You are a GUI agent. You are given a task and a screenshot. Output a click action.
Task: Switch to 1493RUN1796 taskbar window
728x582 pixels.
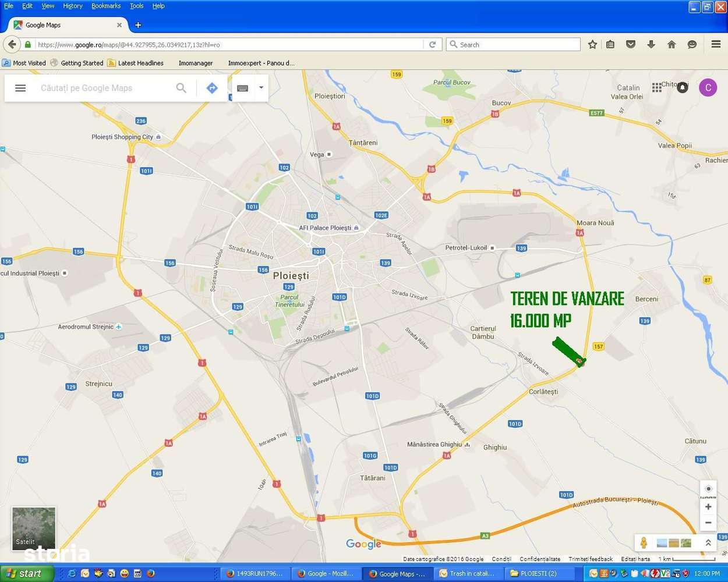click(255, 573)
